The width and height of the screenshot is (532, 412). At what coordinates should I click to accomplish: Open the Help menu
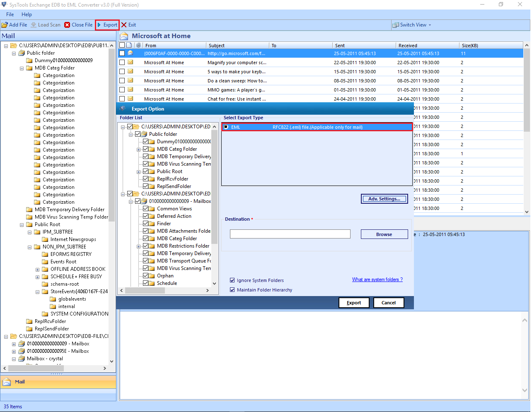point(27,14)
